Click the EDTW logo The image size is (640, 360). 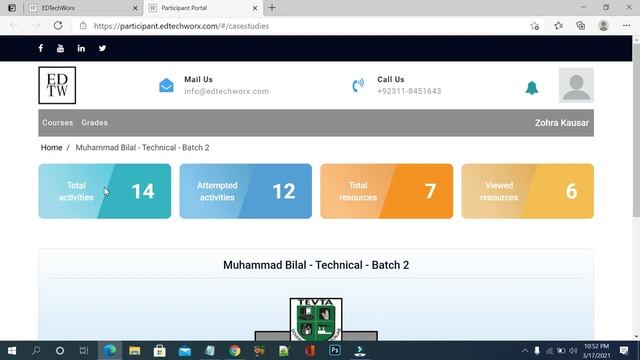pos(57,85)
